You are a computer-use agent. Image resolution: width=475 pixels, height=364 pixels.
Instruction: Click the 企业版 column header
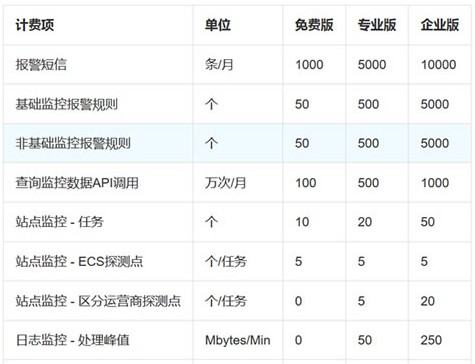[x=440, y=25]
